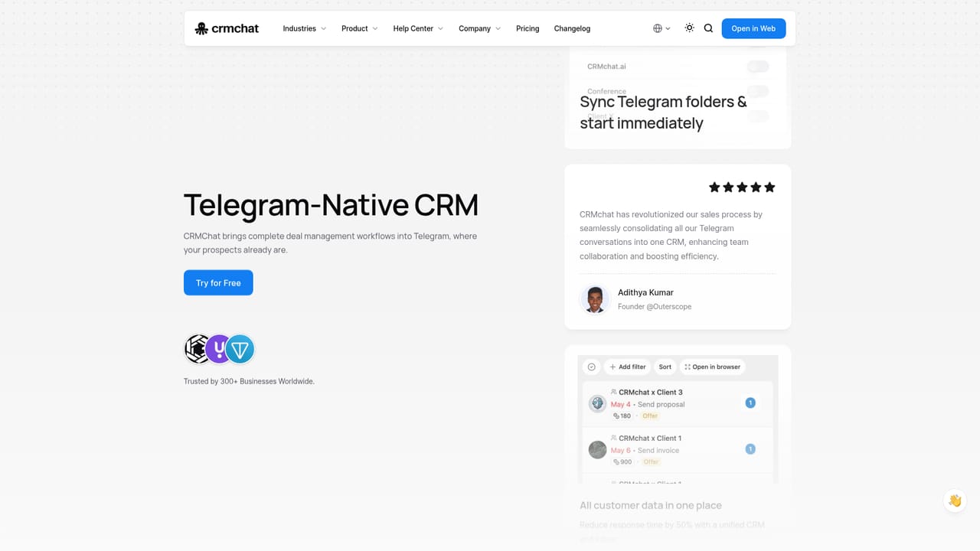
Task: Click the crmchat octopus logo
Action: coord(227,28)
